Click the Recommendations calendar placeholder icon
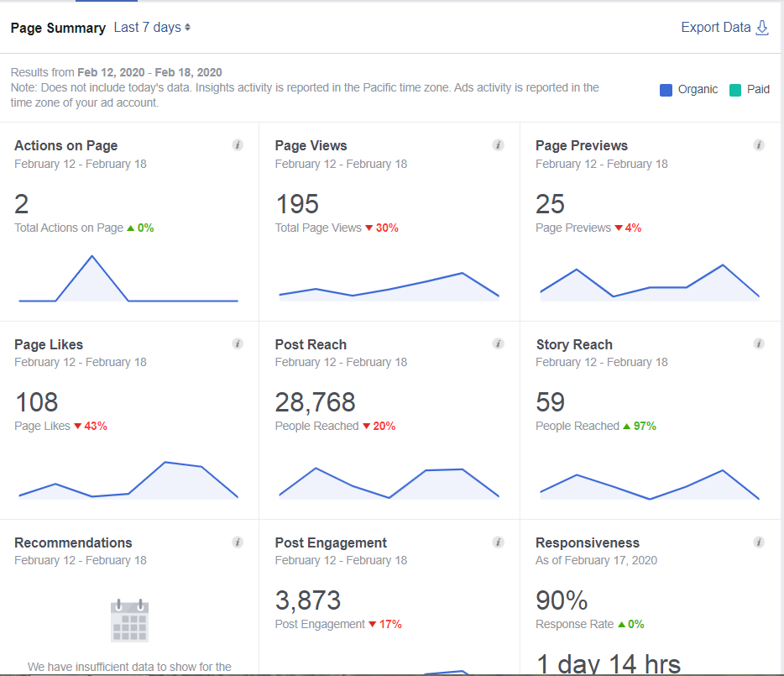Viewport: 784px width, 676px height. 129,621
